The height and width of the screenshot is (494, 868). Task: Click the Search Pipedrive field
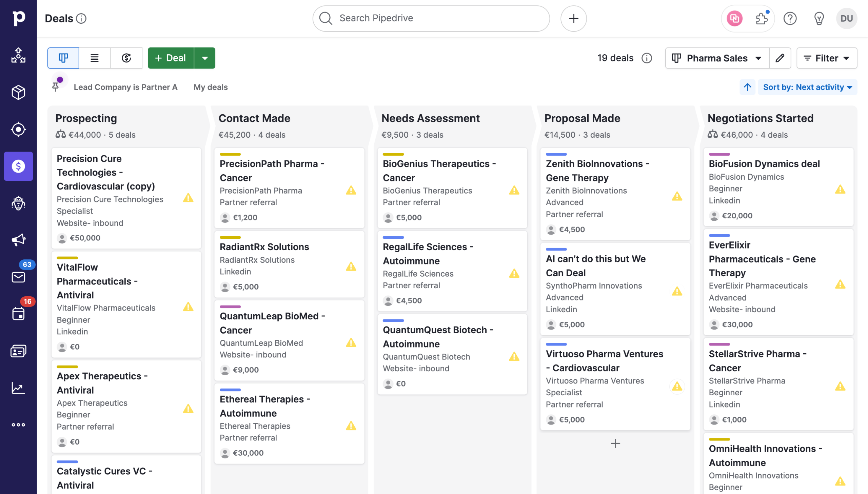coord(431,18)
